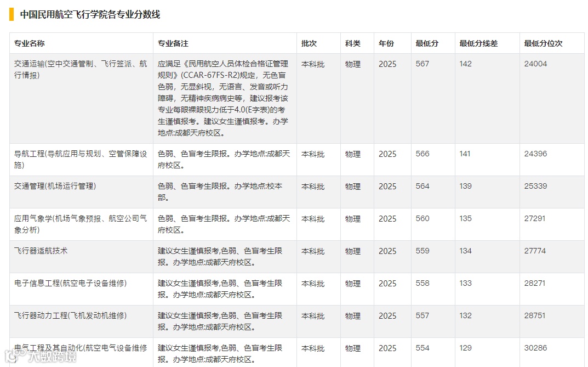588x367 pixels.
Task: Click remark 办学地点:校本部 for 交通管理
Action: (x=220, y=192)
